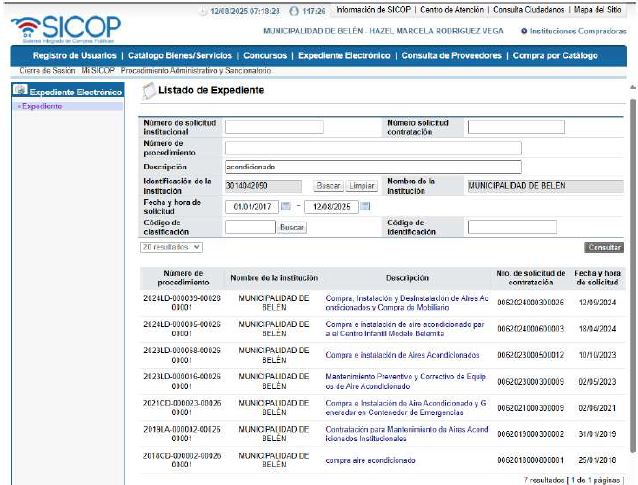Open Mapa del Sitio link

click(x=597, y=9)
